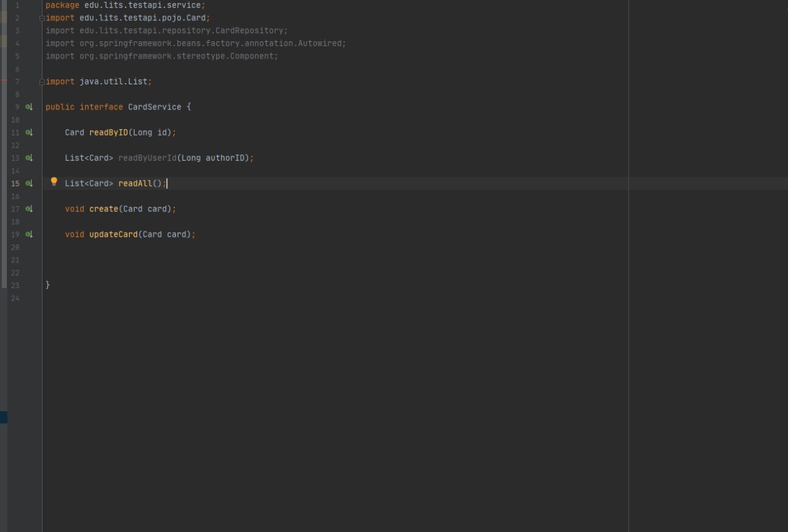Screen dimensions: 788x532
Task: Click List<Card> return type of readAll
Action: click(89, 183)
